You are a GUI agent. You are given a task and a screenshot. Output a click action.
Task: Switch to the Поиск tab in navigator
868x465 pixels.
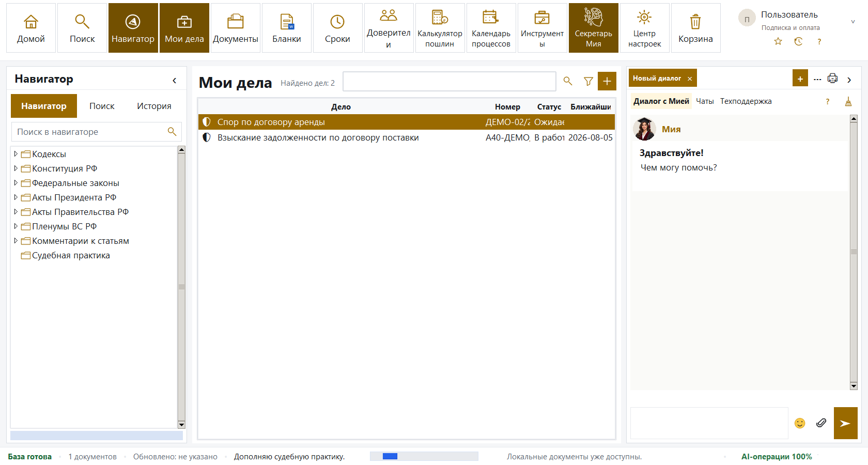pyautogui.click(x=102, y=106)
